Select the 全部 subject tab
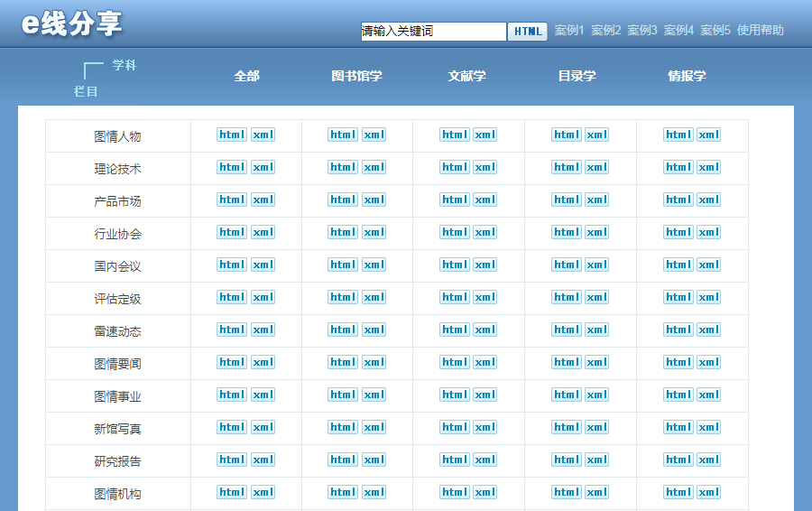The height and width of the screenshot is (511, 812). coord(246,76)
